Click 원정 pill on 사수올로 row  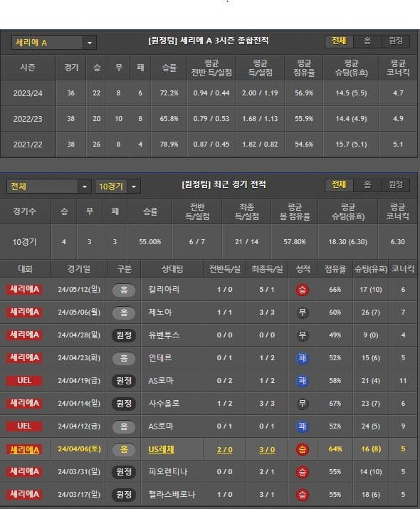click(124, 404)
